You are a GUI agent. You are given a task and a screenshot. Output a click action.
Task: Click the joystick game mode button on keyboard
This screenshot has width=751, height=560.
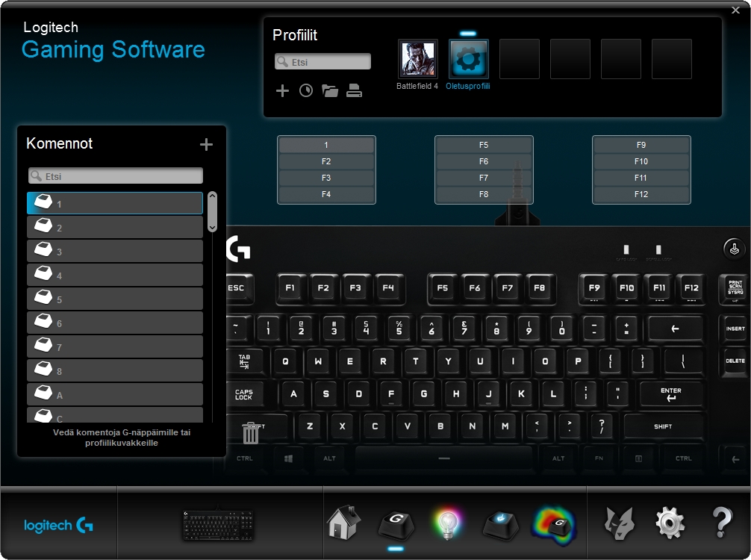click(x=735, y=249)
